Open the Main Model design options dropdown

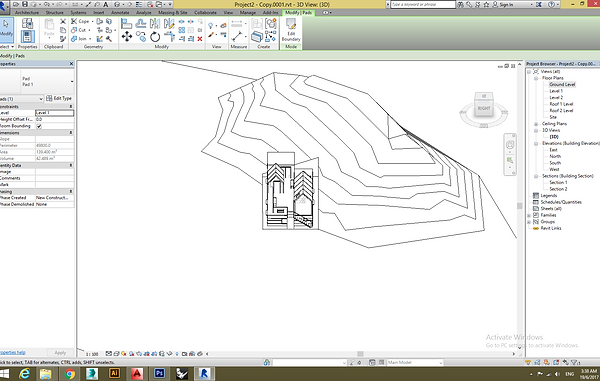[x=415, y=362]
